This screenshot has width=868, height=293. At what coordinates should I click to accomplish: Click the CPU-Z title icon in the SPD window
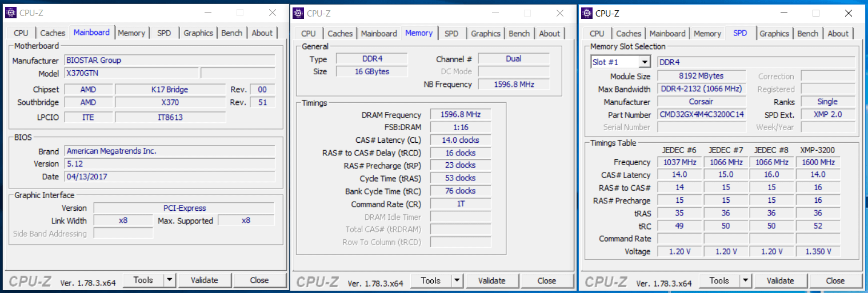tap(587, 13)
